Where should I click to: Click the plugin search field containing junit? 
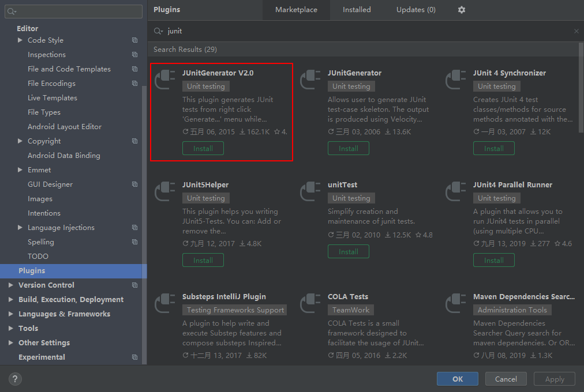[365, 31]
